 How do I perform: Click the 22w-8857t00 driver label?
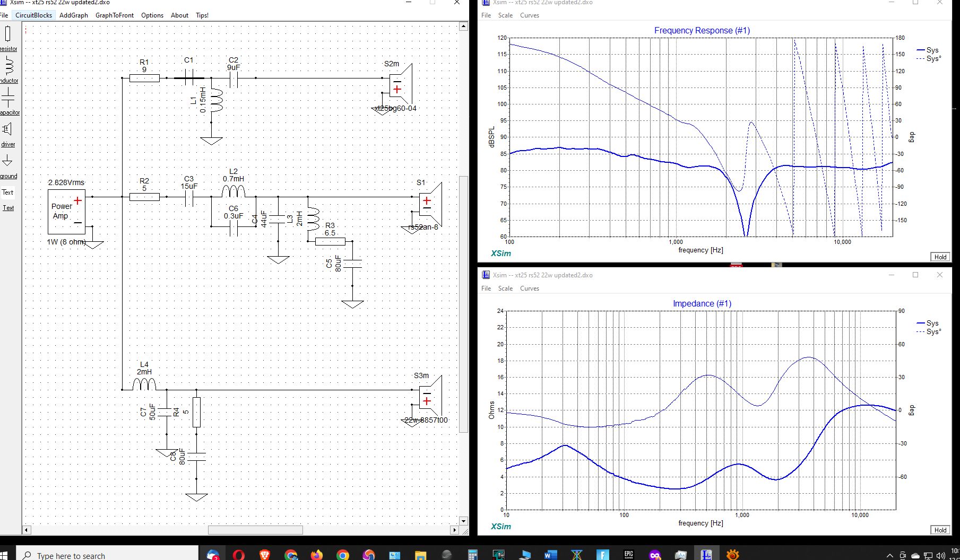coord(426,420)
